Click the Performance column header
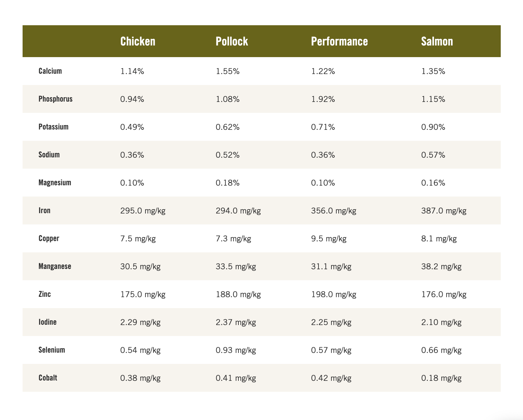 (x=339, y=41)
